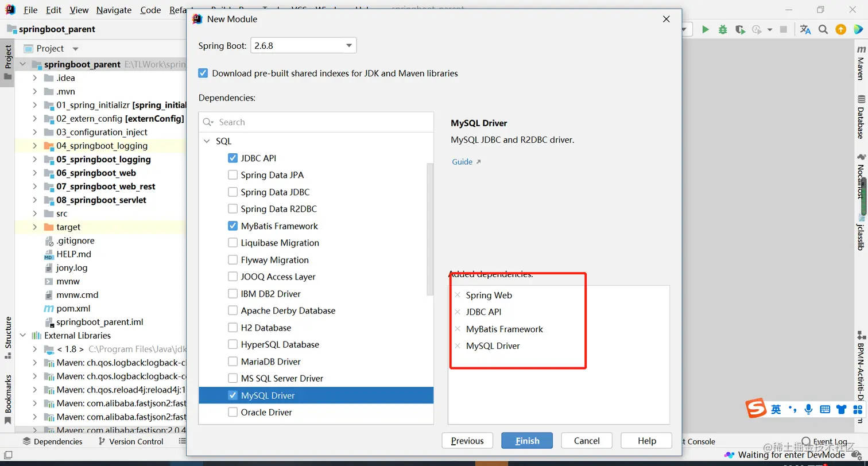Expand the 06_springboot_web module
868x466 pixels.
(x=34, y=173)
